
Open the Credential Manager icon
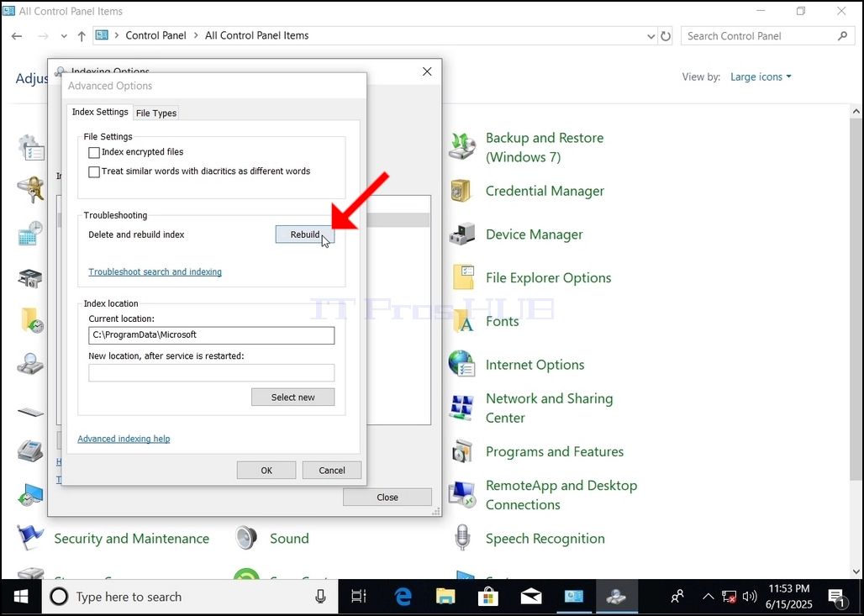click(x=461, y=192)
